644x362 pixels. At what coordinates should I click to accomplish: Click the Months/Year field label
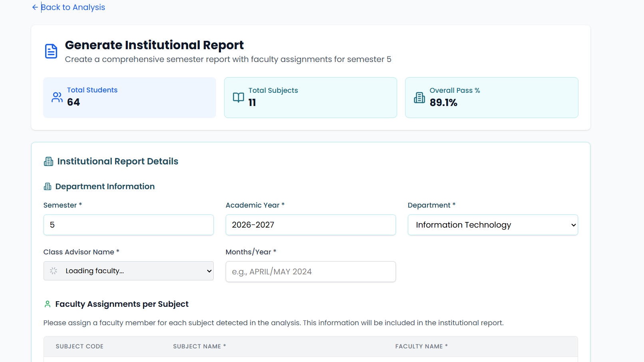click(251, 252)
